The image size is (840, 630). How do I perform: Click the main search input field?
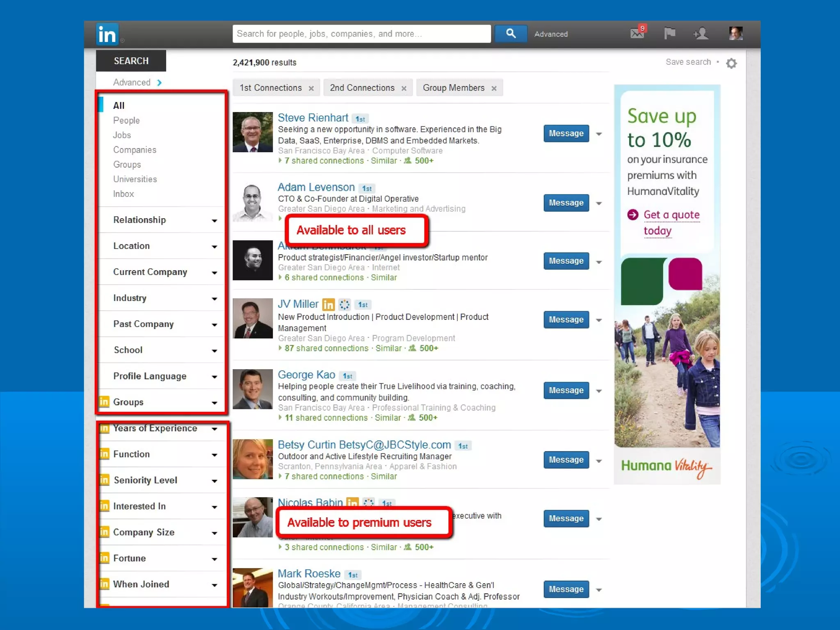[361, 34]
